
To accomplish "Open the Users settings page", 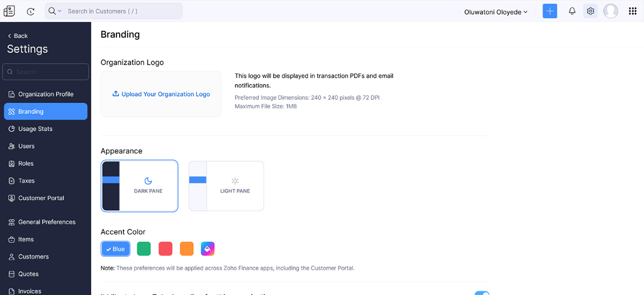I will [46, 146].
